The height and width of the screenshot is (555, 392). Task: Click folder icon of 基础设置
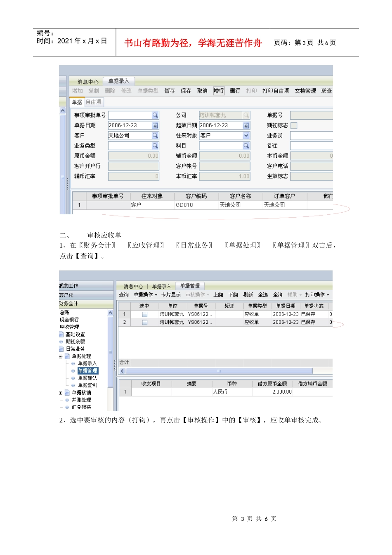pos(61,334)
